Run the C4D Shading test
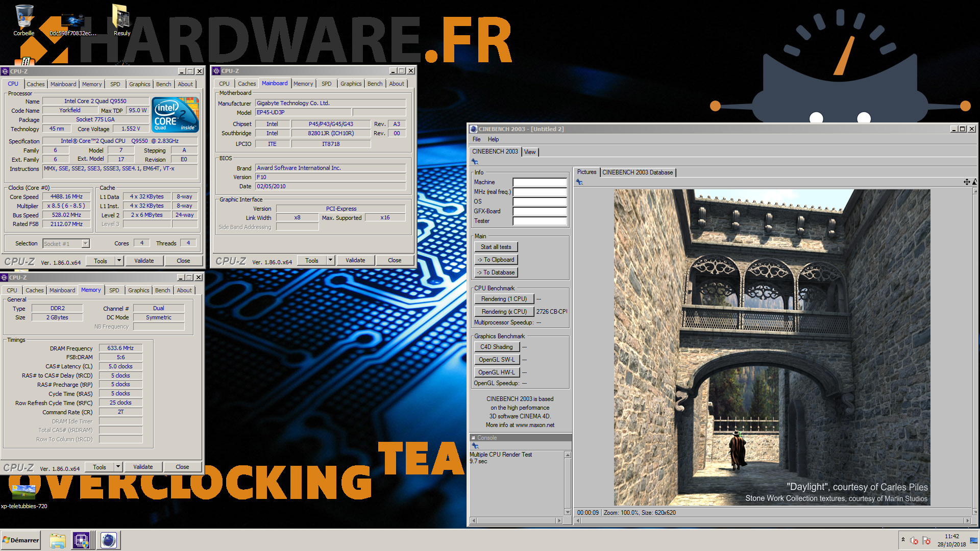This screenshot has height=551, width=980. pyautogui.click(x=497, y=347)
